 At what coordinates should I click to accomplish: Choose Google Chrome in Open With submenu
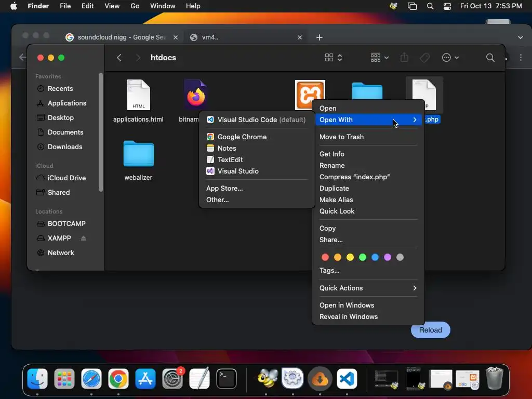point(257,137)
